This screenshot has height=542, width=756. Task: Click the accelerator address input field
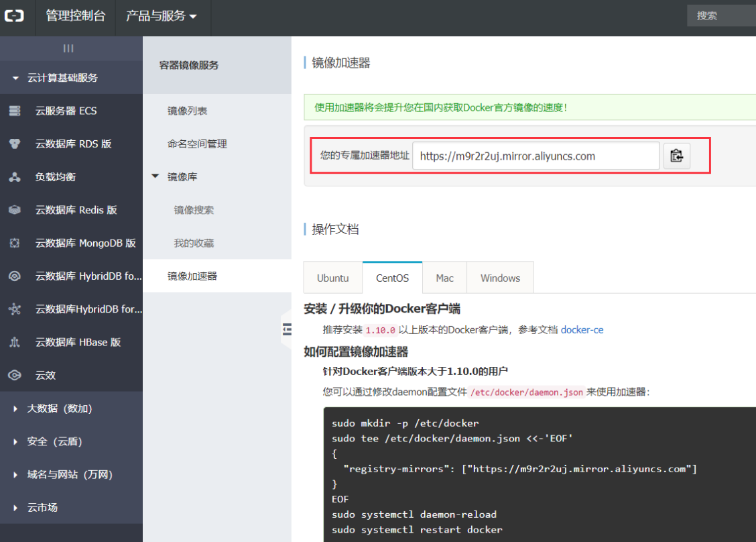(535, 156)
